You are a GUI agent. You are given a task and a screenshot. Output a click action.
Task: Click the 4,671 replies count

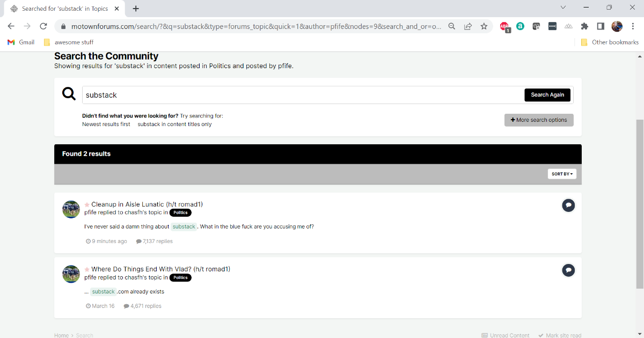click(x=143, y=306)
